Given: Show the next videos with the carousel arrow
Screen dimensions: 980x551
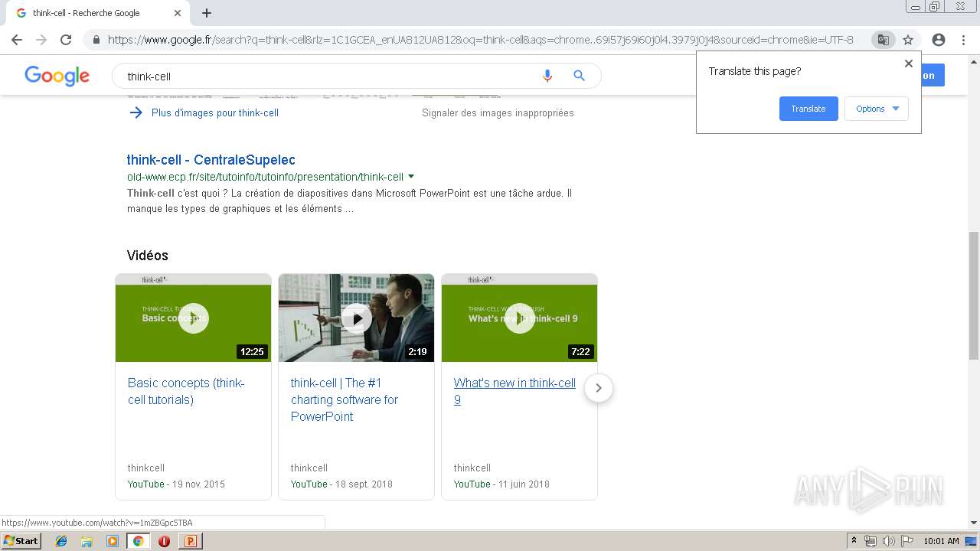Looking at the screenshot, I should click(x=599, y=388).
